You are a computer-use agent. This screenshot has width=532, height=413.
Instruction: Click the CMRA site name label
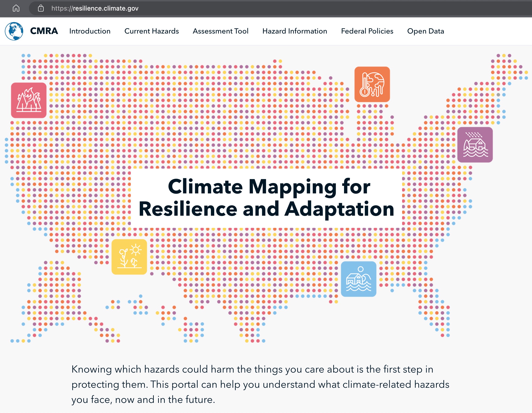click(44, 31)
